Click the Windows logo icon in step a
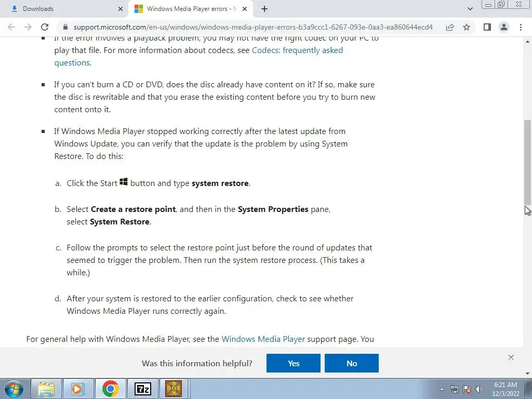Image resolution: width=532 pixels, height=399 pixels. coord(124,182)
